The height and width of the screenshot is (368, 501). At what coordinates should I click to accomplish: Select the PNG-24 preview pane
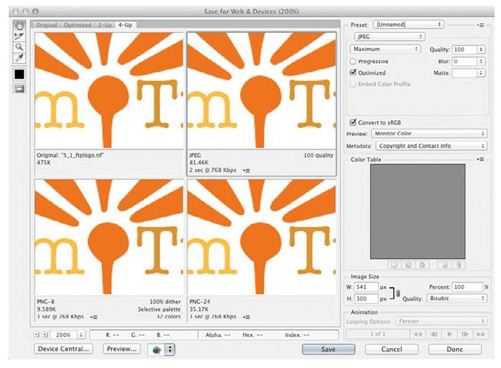[x=262, y=237]
